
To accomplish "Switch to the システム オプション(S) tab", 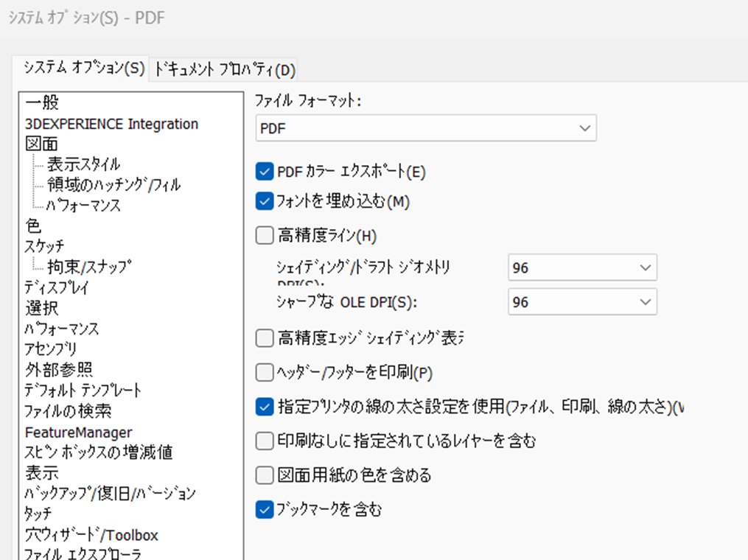I will pyautogui.click(x=85, y=69).
